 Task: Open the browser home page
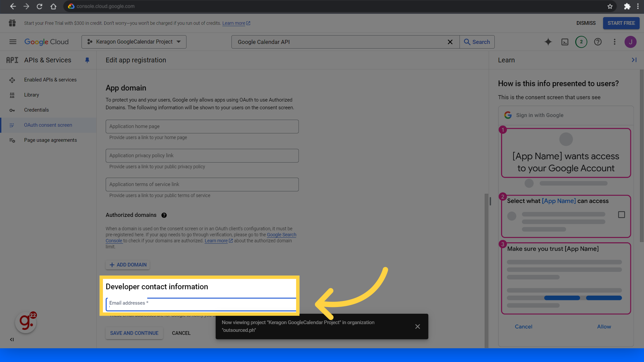tap(53, 6)
